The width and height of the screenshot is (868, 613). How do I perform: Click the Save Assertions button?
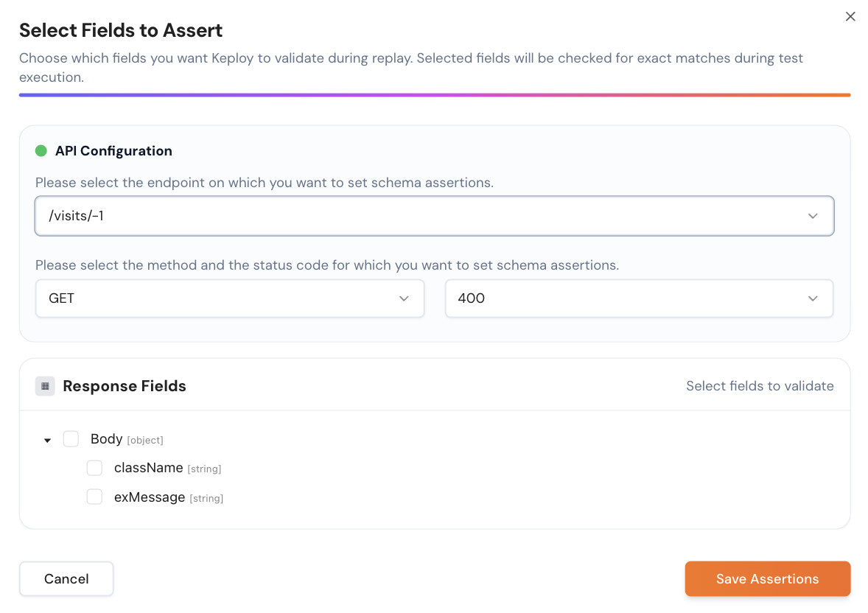click(767, 579)
